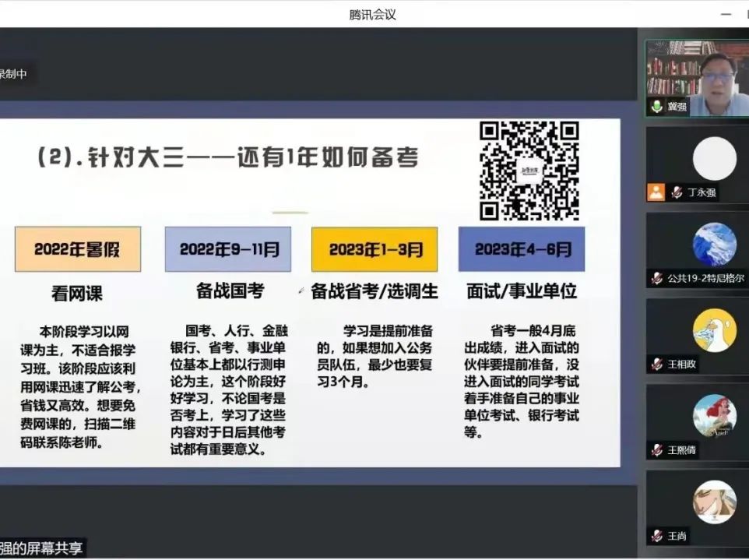Click 龚强's green microphone icon
Image resolution: width=749 pixels, height=560 pixels.
click(656, 107)
